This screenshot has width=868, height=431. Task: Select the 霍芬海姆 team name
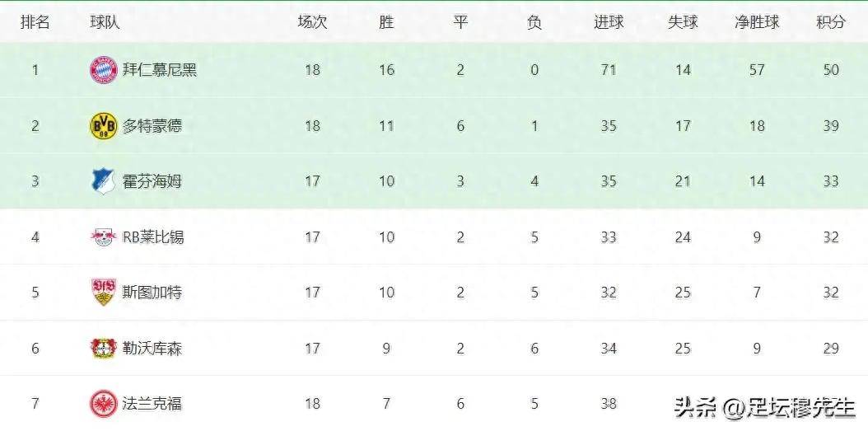(x=152, y=181)
